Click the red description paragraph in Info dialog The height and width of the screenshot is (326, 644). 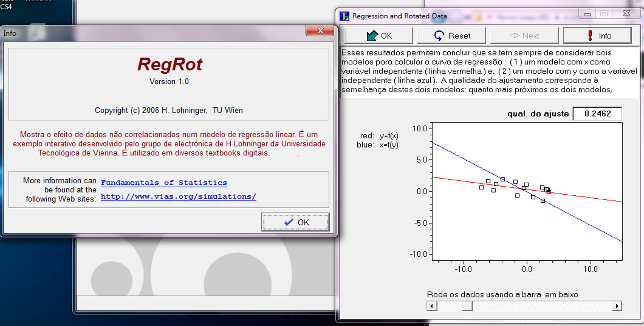click(169, 143)
